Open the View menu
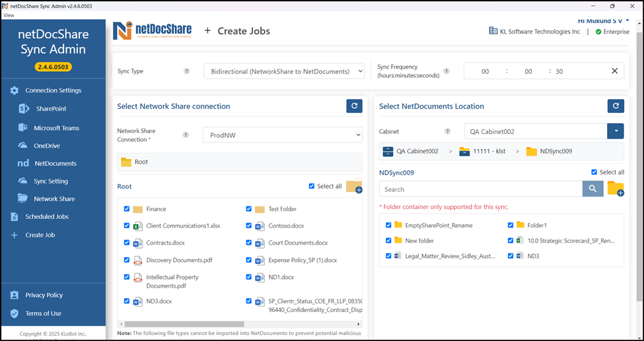 (9, 15)
